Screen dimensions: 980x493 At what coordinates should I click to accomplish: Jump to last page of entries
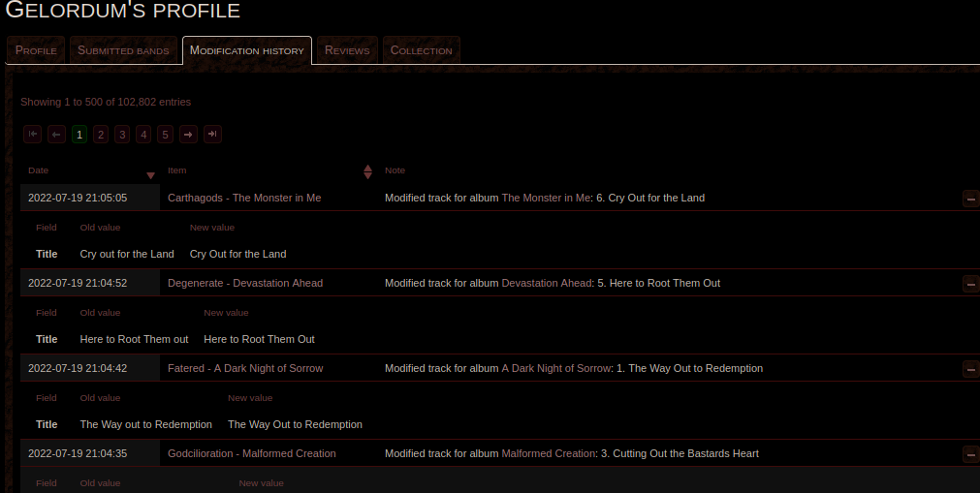coord(212,135)
